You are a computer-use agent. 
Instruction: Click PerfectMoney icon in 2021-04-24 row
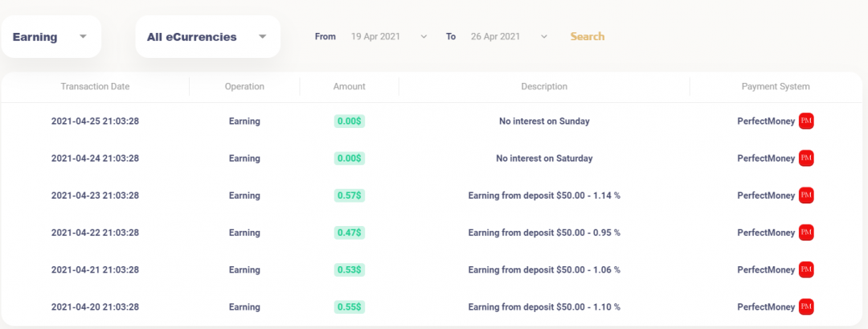coord(806,158)
